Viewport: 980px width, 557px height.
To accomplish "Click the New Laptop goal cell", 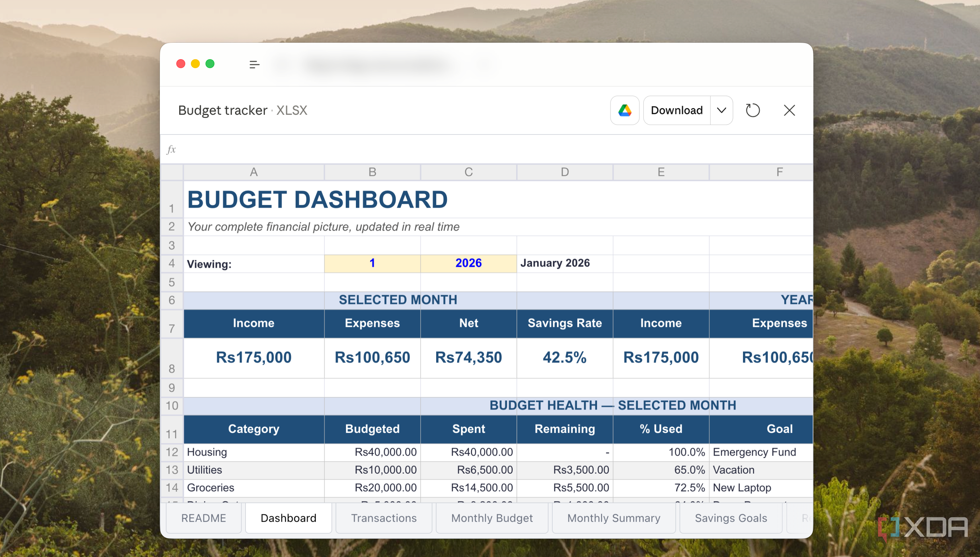I will (761, 488).
